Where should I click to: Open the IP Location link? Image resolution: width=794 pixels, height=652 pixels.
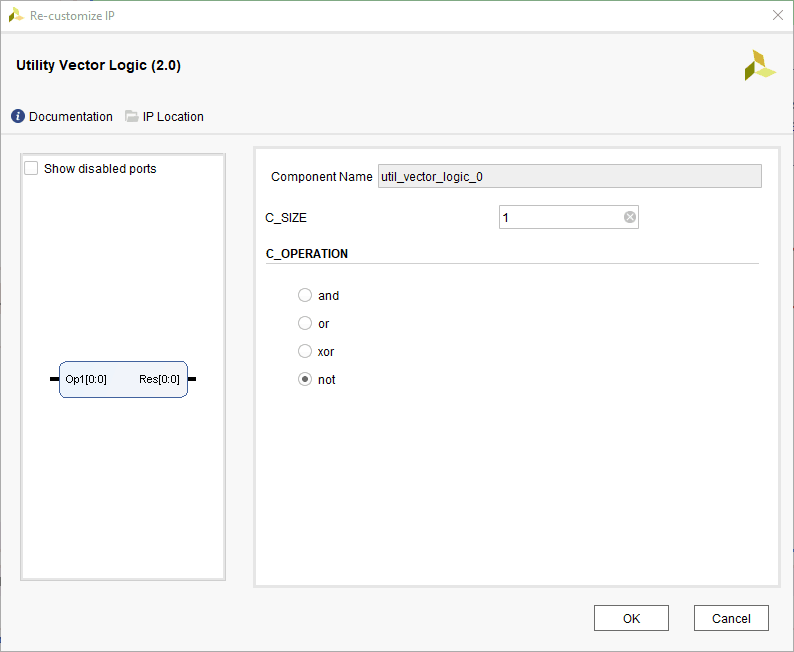click(x=173, y=117)
